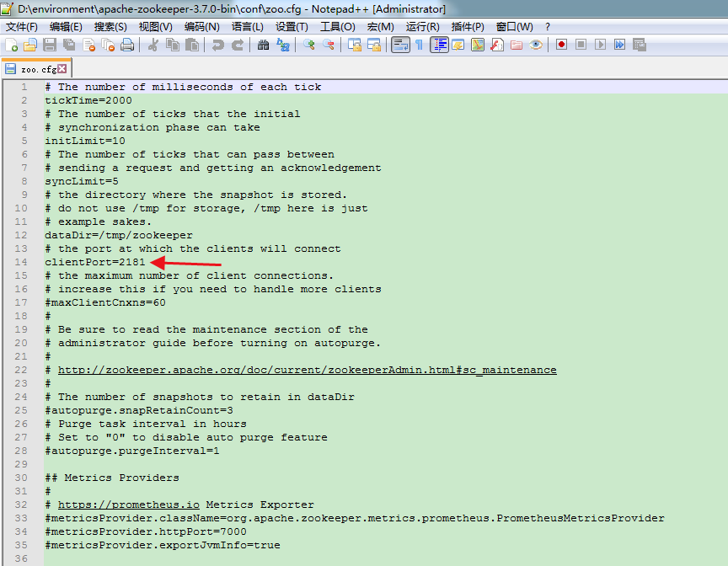The image size is (728, 566).
Task: Click the line 'clientPort=2181'
Action: 95,262
